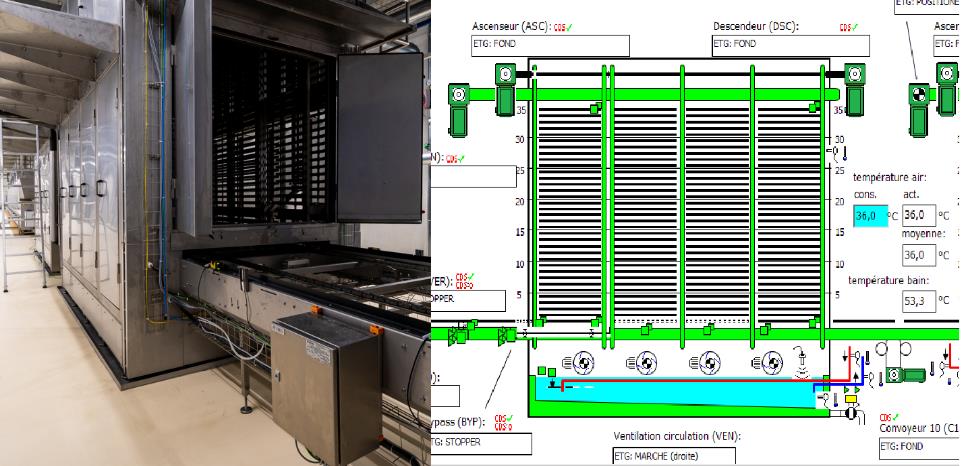This screenshot has height=466, width=968.
Task: Click the Ventilation circulation ETG: MARCHE field
Action: pos(674,456)
